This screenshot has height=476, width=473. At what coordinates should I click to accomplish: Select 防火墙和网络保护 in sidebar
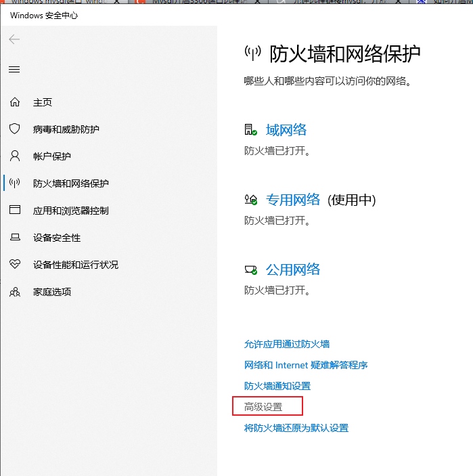point(71,183)
